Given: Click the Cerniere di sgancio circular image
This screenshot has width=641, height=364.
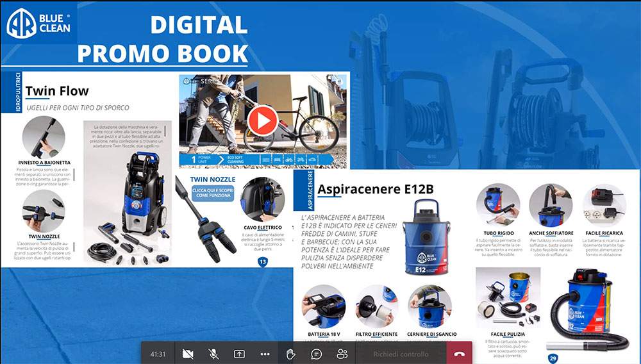Looking at the screenshot, I should pos(430,307).
